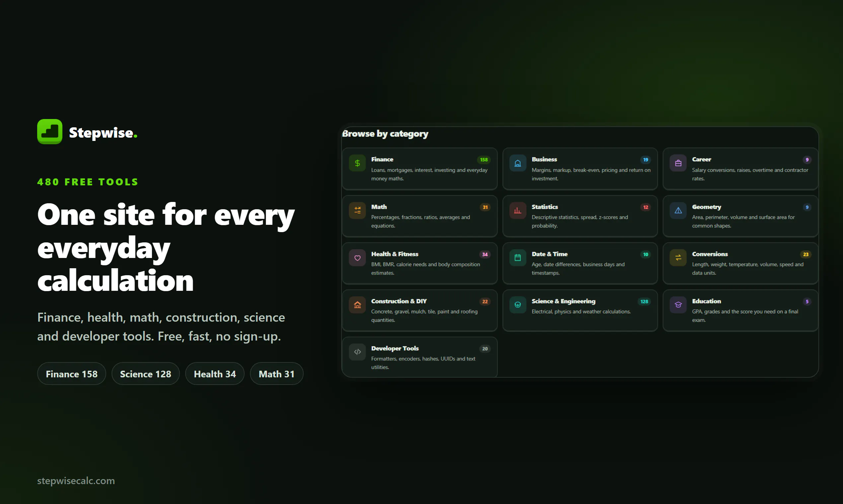Open the Career category title

tap(701, 159)
